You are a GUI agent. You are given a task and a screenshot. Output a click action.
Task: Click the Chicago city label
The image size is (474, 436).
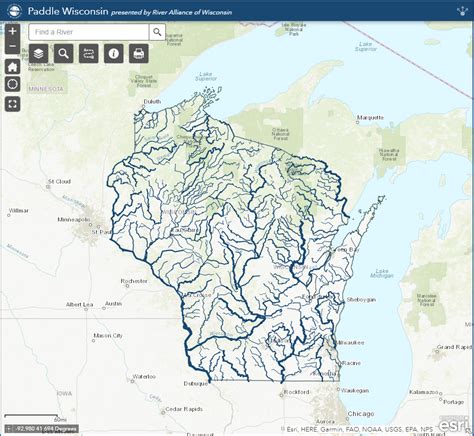361,414
